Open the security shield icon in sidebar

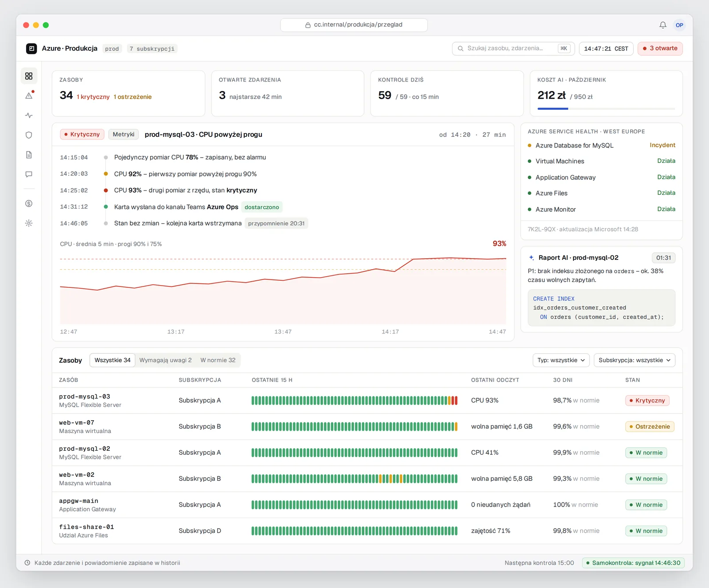(29, 135)
